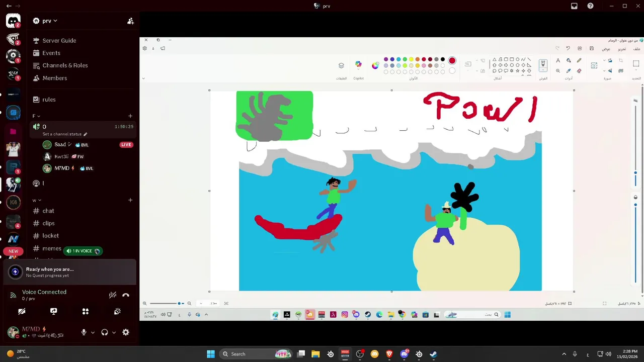Screen dimensions: 644x362
Task: Open the File (ملف) menu in Paint
Action: (636, 49)
